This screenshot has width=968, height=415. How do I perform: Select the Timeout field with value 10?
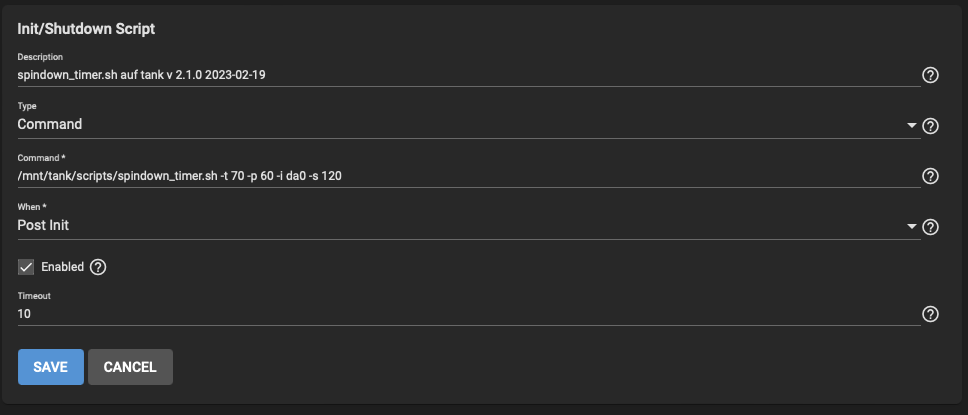tap(469, 314)
